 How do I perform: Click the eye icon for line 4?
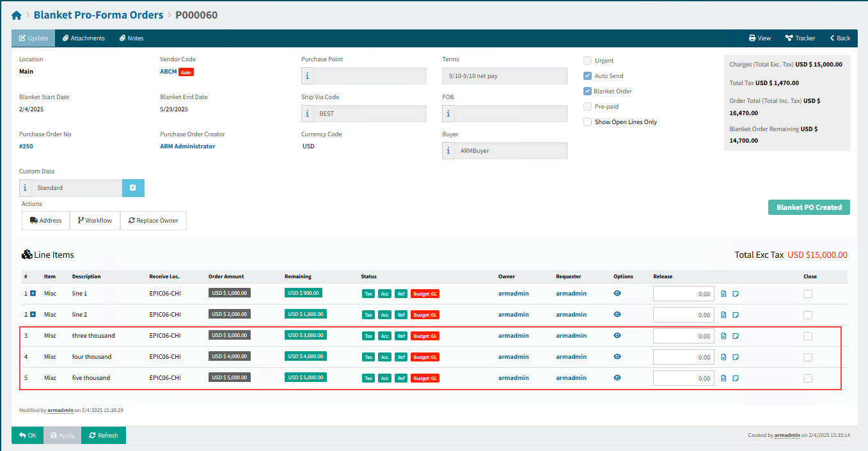617,357
